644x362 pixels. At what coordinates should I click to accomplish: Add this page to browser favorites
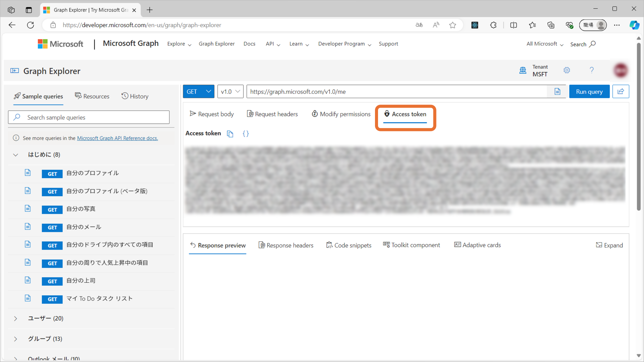click(x=452, y=25)
